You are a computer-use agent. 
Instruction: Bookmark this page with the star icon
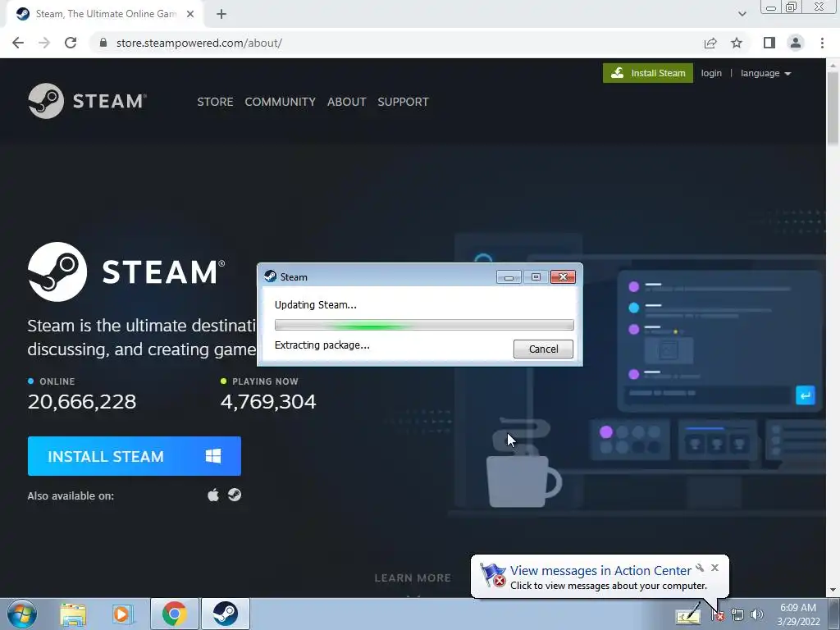pos(737,43)
